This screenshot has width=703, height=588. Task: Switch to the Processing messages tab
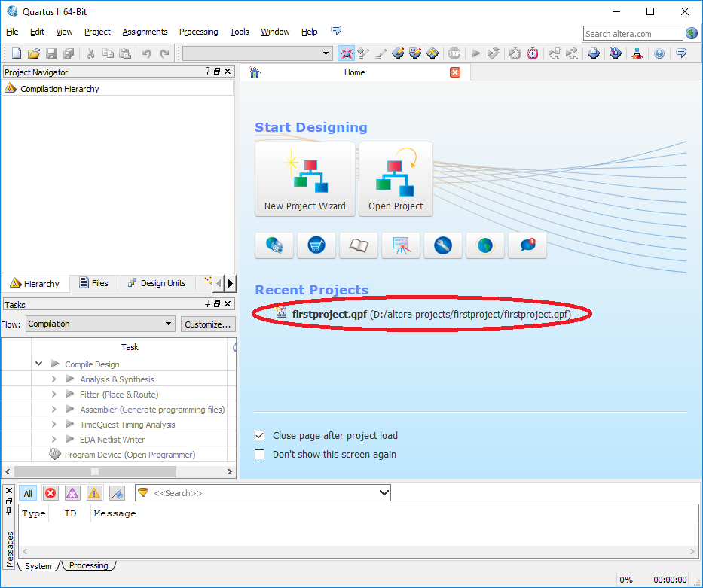tap(88, 565)
